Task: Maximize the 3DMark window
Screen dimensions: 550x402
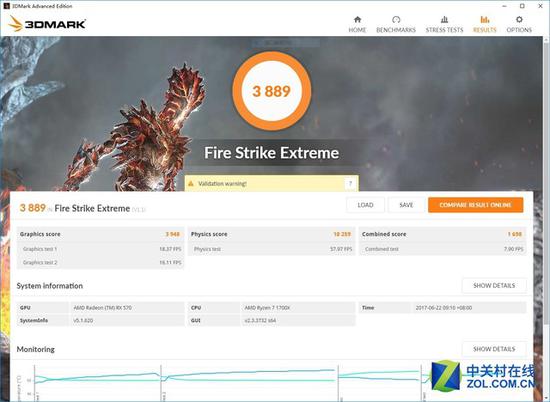Action: click(x=522, y=6)
